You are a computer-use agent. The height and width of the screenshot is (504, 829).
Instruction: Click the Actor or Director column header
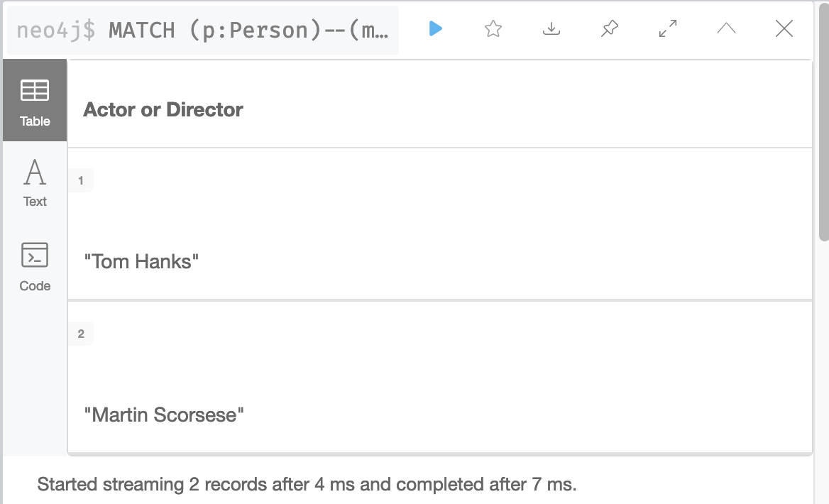(x=163, y=109)
